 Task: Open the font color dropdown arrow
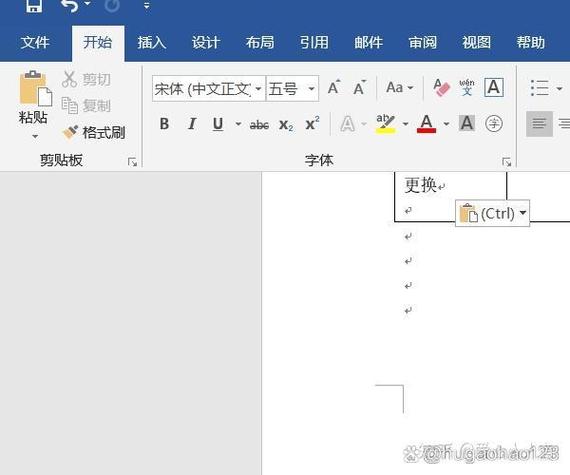[446, 124]
